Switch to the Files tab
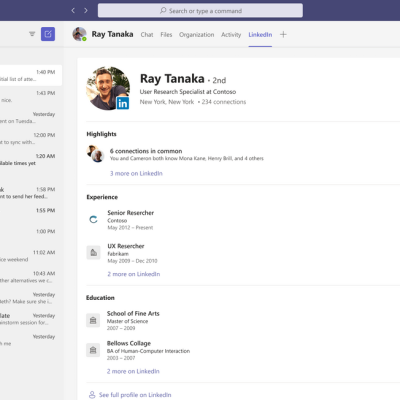 (166, 35)
